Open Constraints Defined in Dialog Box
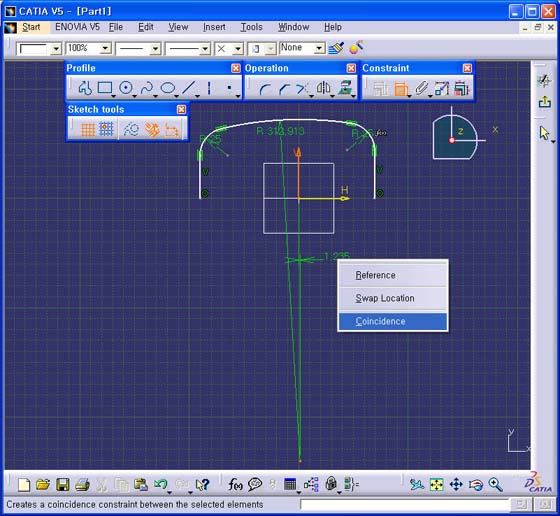 (x=380, y=89)
